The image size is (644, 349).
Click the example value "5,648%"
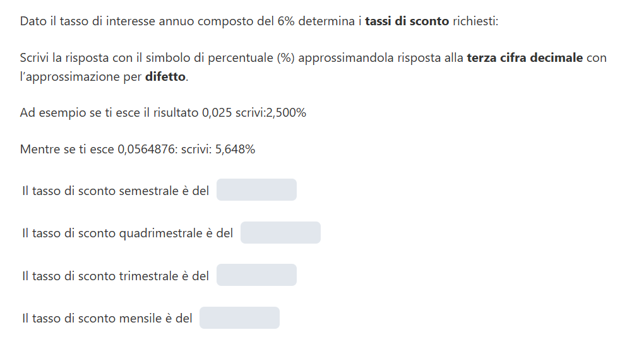click(234, 150)
